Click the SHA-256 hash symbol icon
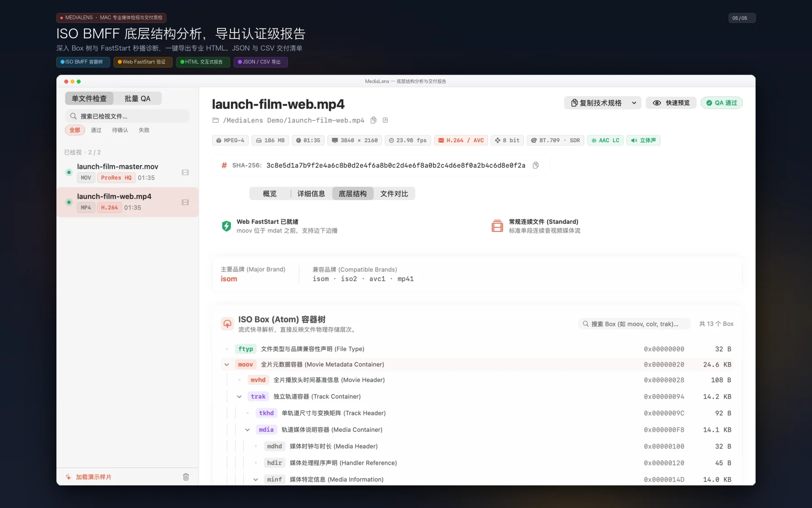This screenshot has height=508, width=812. click(x=224, y=165)
